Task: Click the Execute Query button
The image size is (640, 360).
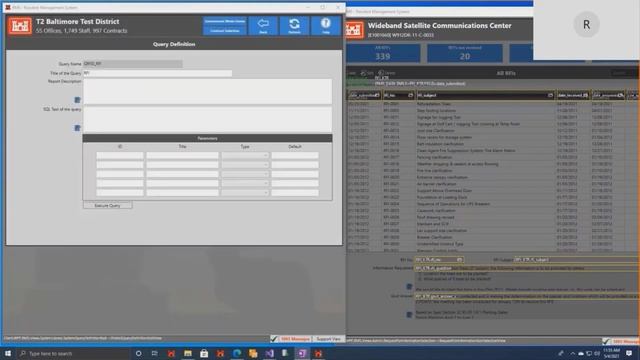Action: pyautogui.click(x=107, y=206)
